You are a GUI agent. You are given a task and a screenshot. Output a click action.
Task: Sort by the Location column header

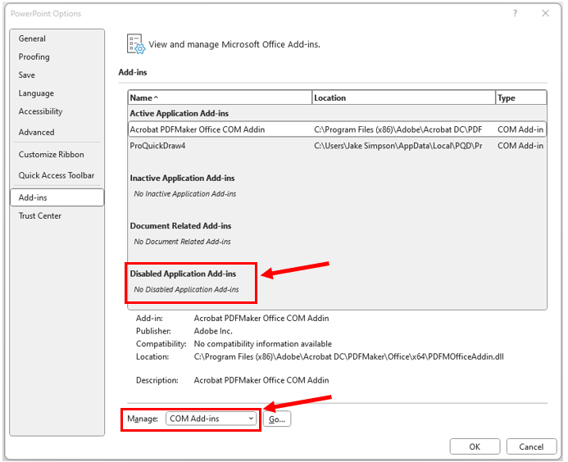pyautogui.click(x=404, y=98)
